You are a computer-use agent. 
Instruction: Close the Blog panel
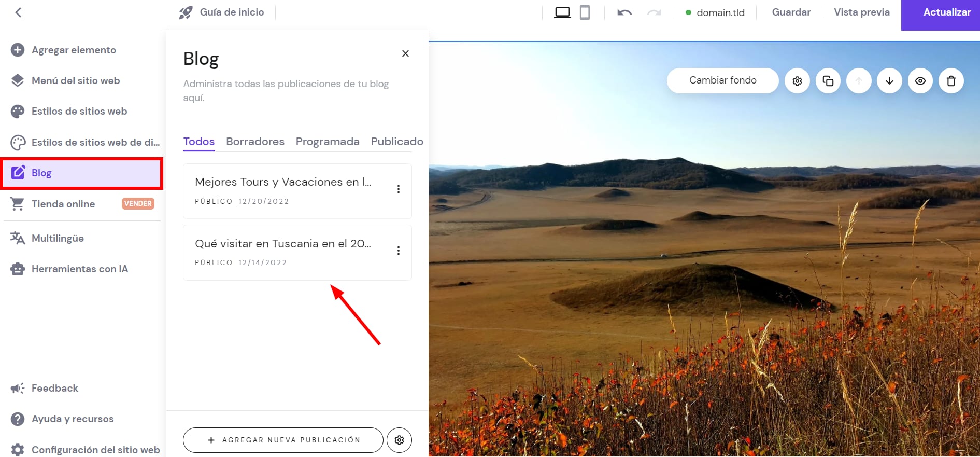(405, 53)
